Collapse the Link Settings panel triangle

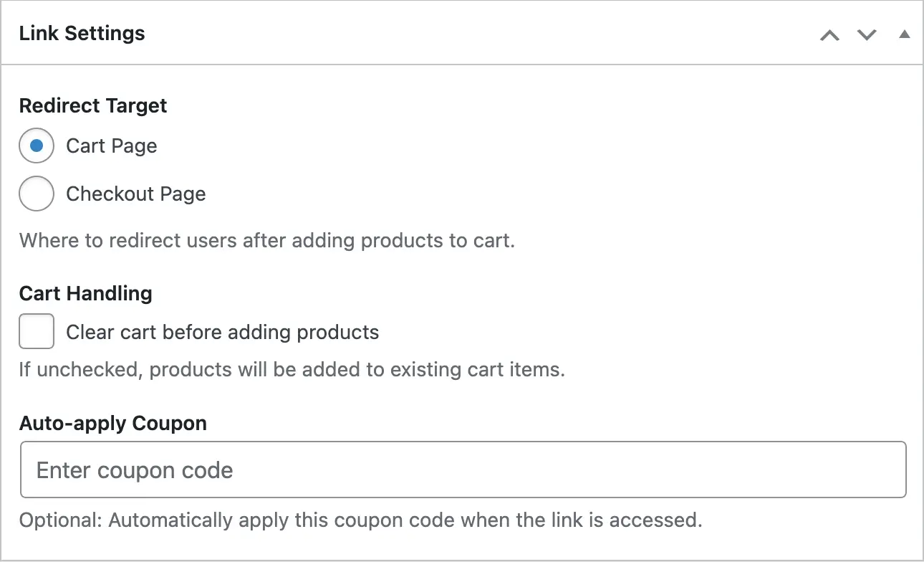click(905, 34)
